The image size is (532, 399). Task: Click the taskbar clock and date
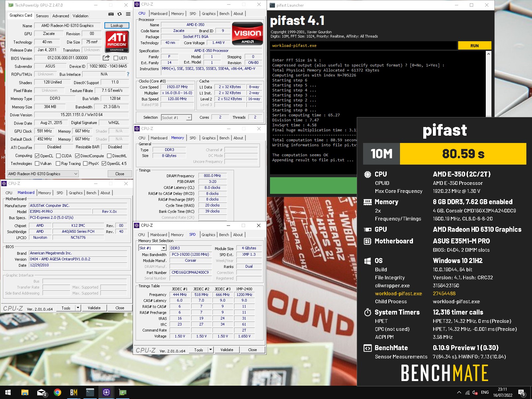[x=502, y=392]
